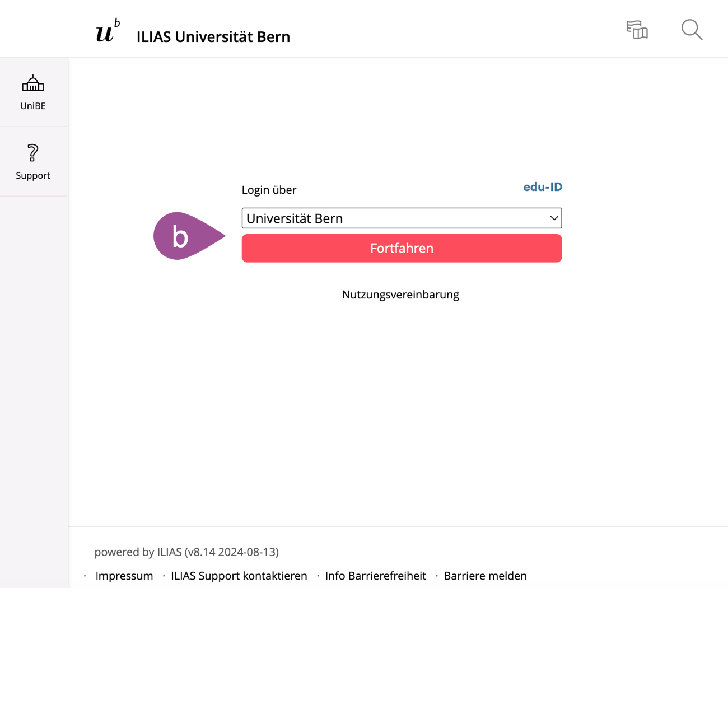
Task: Click the dropdown chevron arrow for login institution
Action: pyautogui.click(x=554, y=218)
